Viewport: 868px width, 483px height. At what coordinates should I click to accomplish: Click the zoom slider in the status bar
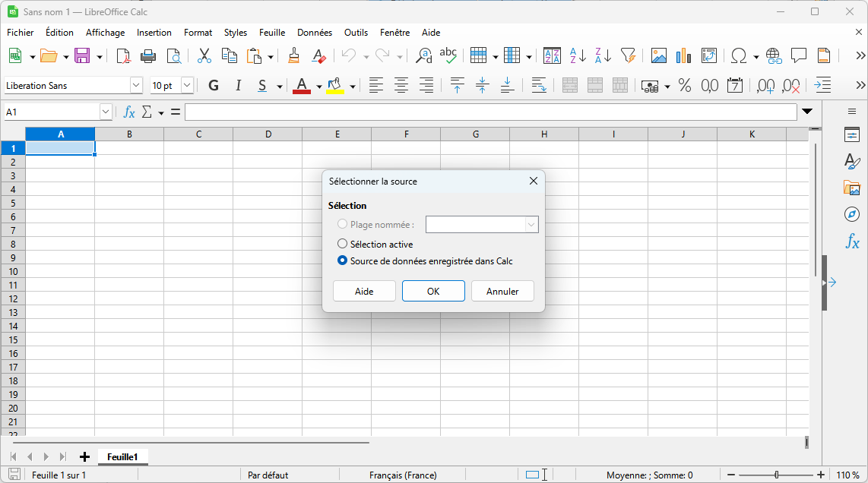tap(776, 475)
